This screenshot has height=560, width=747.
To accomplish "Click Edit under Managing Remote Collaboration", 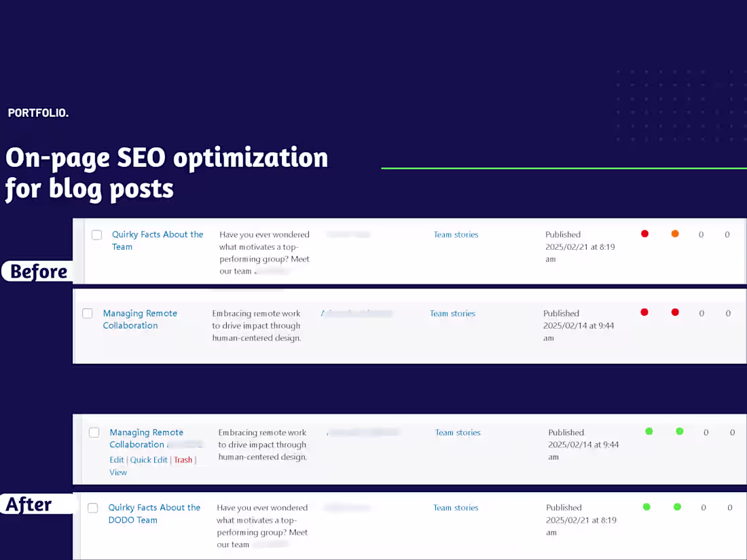I will coord(116,460).
